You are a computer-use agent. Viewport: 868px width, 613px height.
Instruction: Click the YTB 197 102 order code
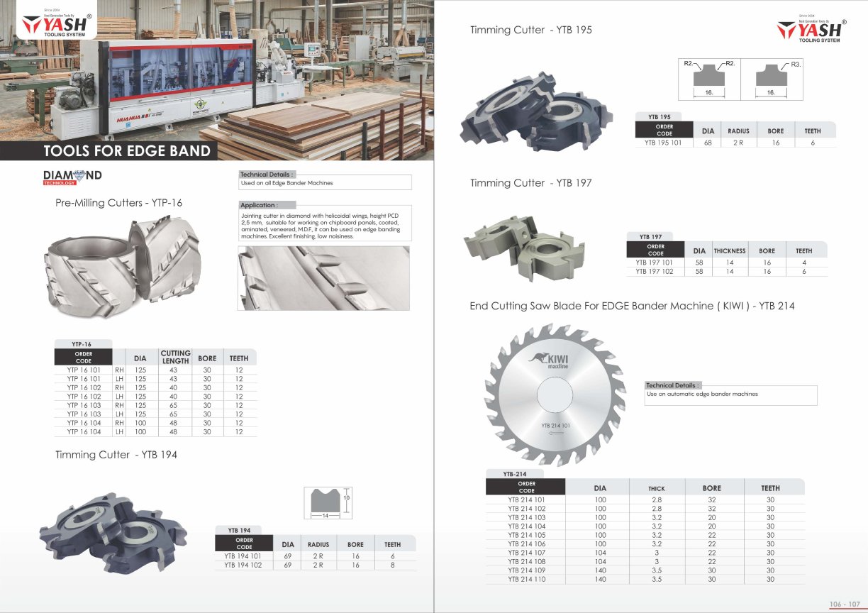654,271
